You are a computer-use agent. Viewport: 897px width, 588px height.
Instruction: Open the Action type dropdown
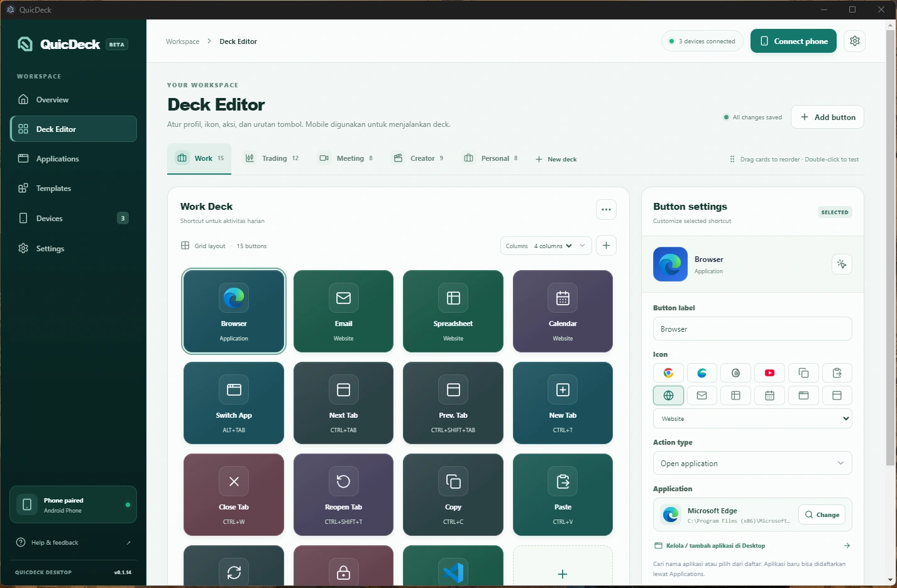pos(752,463)
